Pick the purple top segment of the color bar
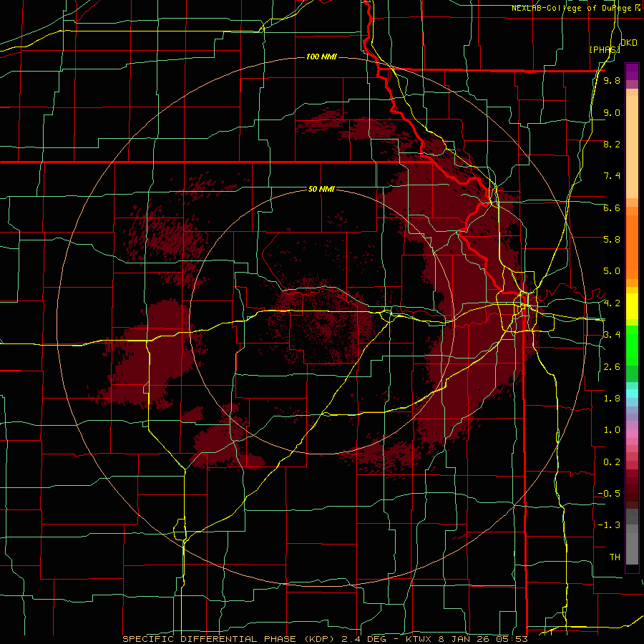 pos(632,72)
